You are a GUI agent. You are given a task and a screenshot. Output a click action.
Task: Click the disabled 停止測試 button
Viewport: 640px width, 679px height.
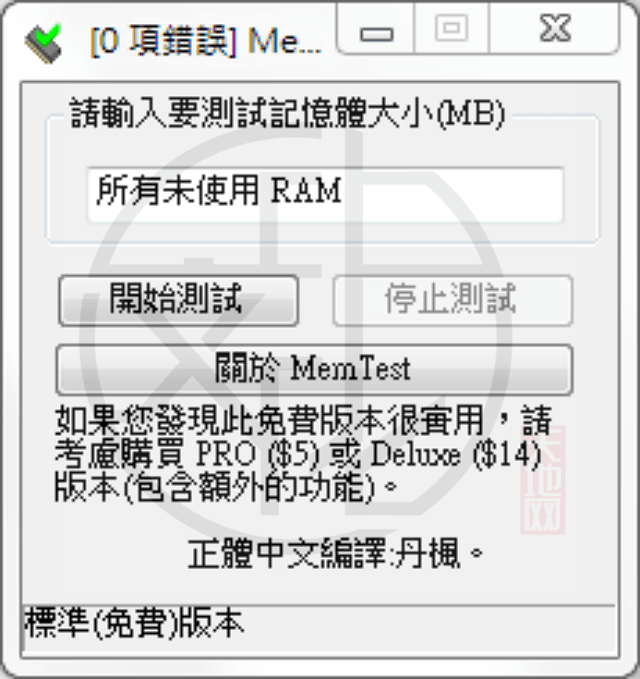pos(453,300)
